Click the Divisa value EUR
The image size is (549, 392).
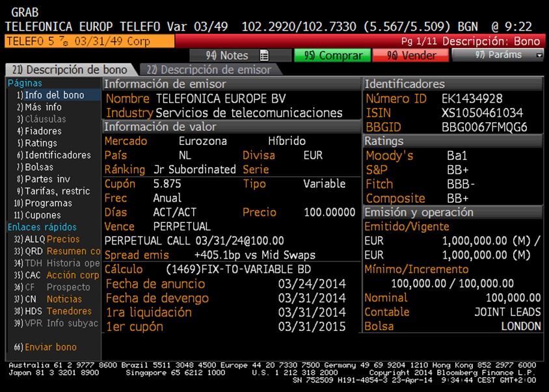click(x=313, y=155)
